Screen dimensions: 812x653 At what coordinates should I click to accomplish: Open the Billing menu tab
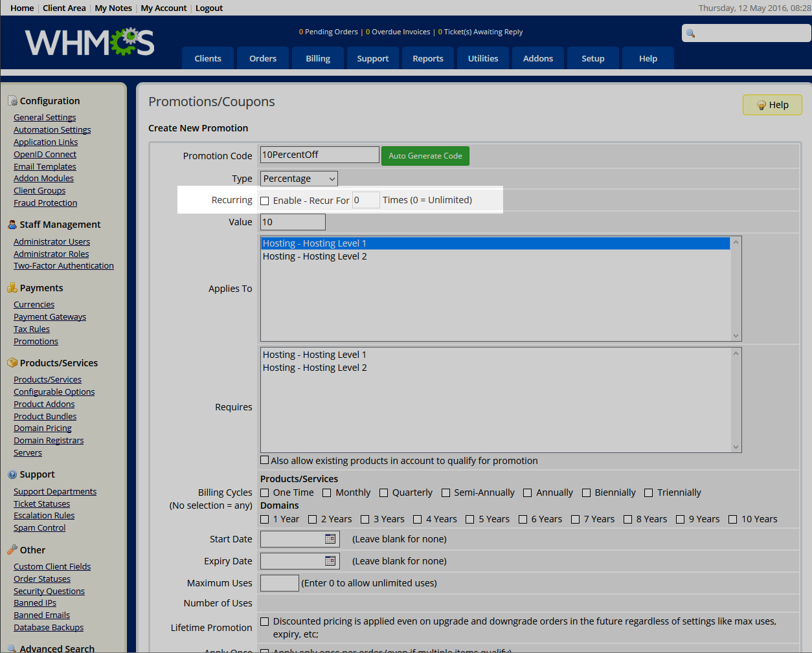(x=318, y=58)
